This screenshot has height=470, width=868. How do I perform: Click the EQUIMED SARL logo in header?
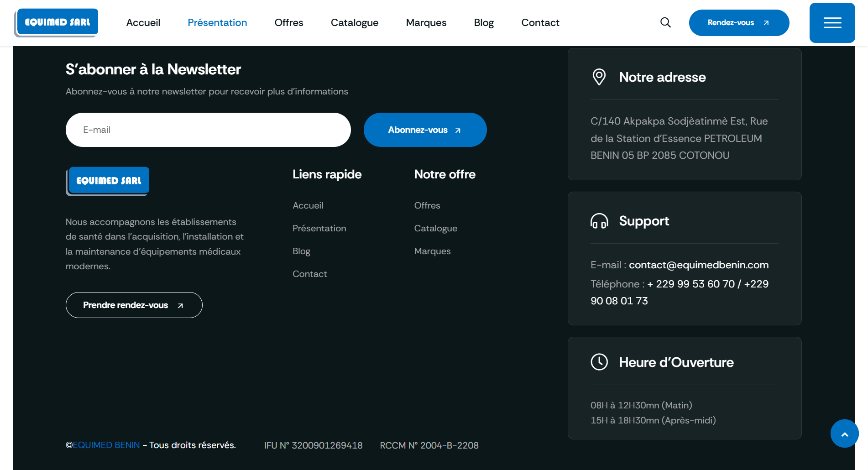coord(57,22)
